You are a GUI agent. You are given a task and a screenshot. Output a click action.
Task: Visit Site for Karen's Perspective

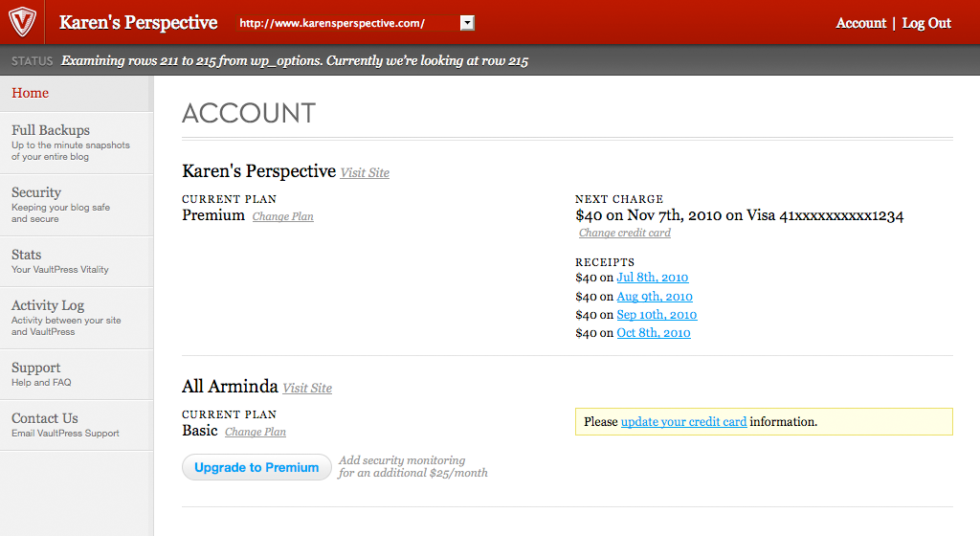coord(365,173)
